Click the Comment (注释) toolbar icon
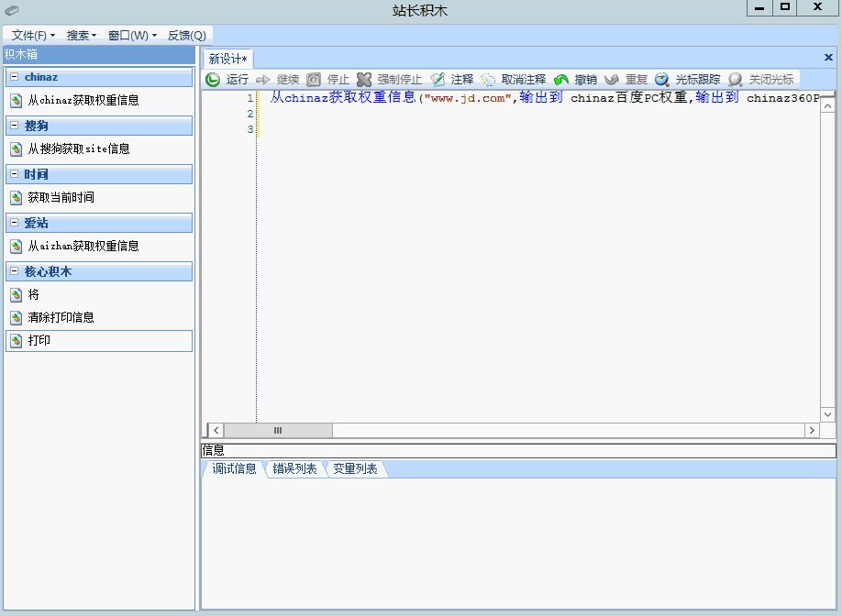 coord(438,80)
